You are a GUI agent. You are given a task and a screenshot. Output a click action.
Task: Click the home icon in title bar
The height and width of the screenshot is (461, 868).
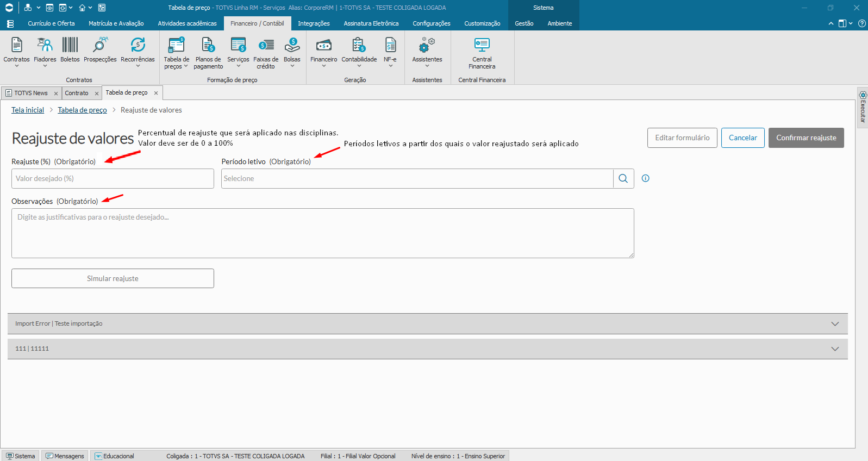click(82, 8)
